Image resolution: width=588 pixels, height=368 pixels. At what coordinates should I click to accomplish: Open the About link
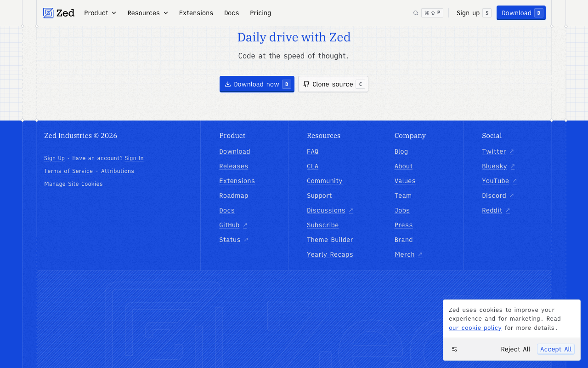(x=403, y=166)
